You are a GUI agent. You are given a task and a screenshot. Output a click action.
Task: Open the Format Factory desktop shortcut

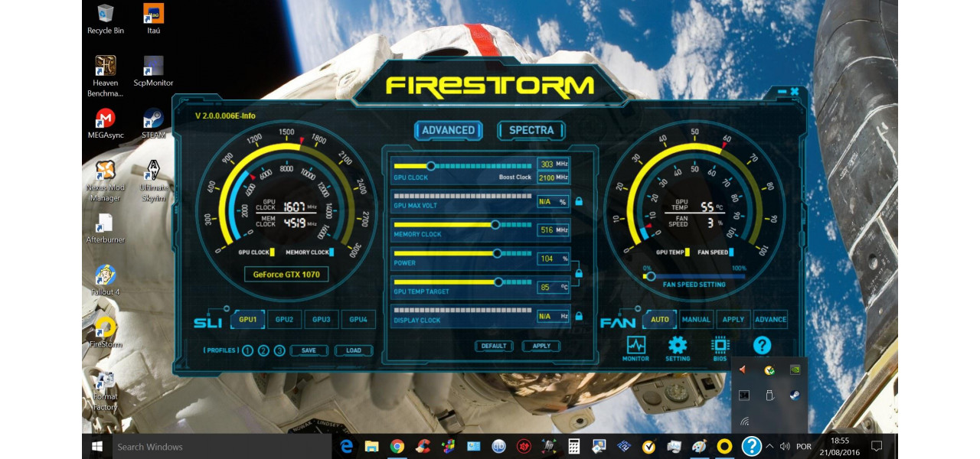(x=106, y=391)
